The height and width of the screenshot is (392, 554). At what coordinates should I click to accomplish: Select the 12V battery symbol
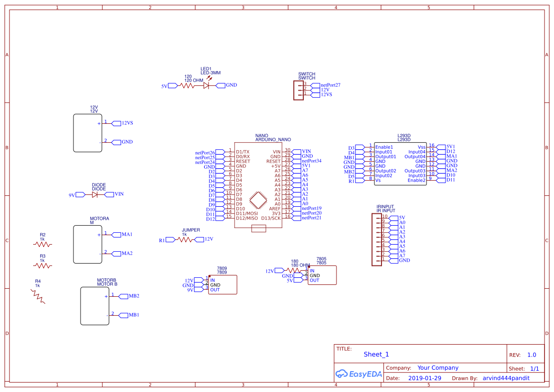[x=87, y=133]
